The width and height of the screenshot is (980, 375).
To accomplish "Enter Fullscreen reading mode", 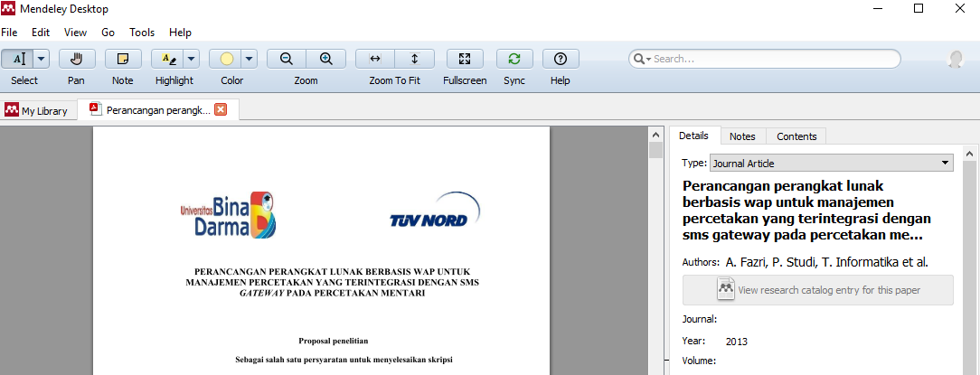I will pyautogui.click(x=465, y=59).
